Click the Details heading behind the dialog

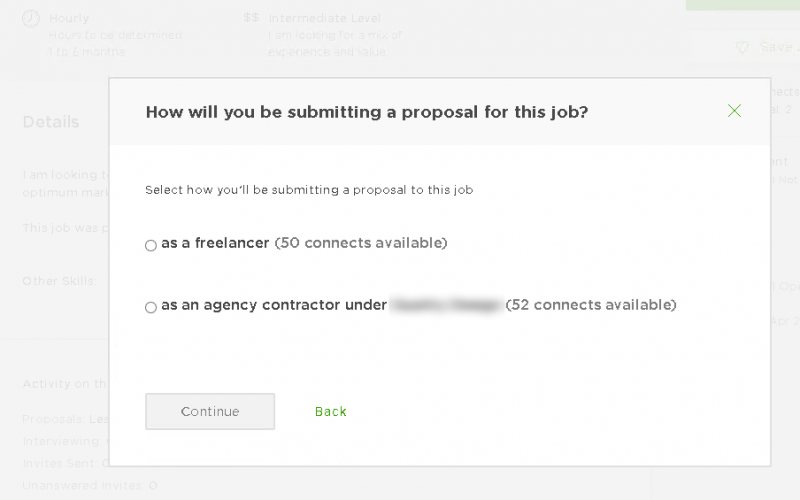[51, 122]
